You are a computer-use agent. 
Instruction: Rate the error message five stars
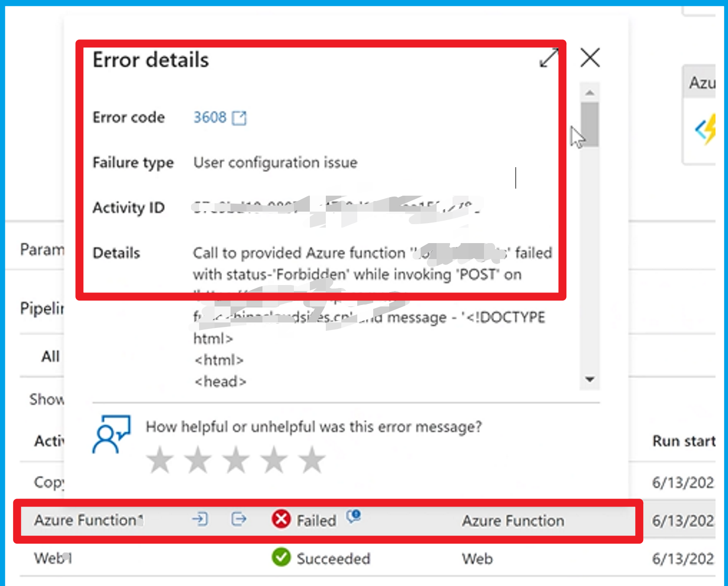(312, 460)
